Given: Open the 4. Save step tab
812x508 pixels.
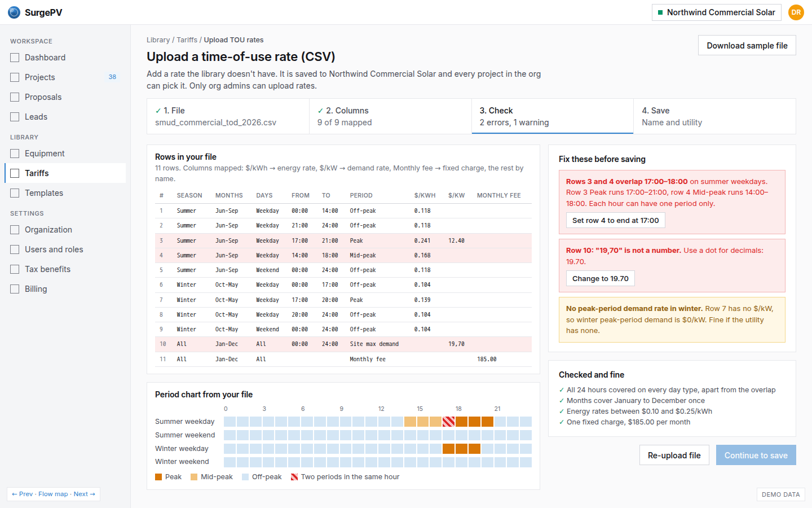Looking at the screenshot, I should point(714,116).
